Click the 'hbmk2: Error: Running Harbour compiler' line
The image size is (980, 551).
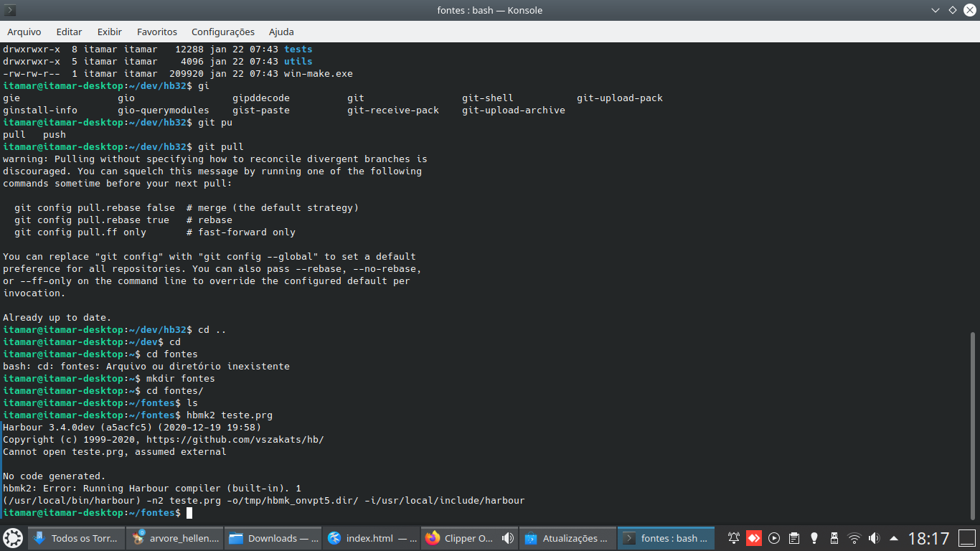[x=152, y=488]
